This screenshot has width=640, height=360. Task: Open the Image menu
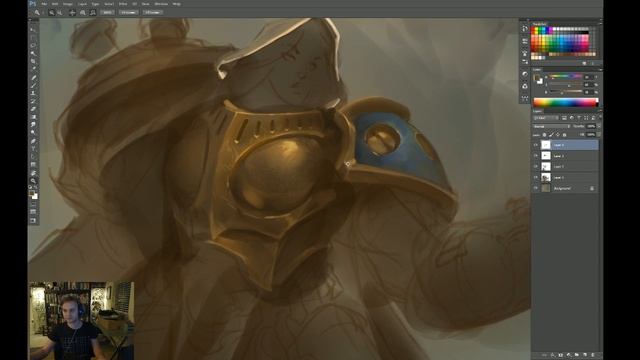point(68,4)
